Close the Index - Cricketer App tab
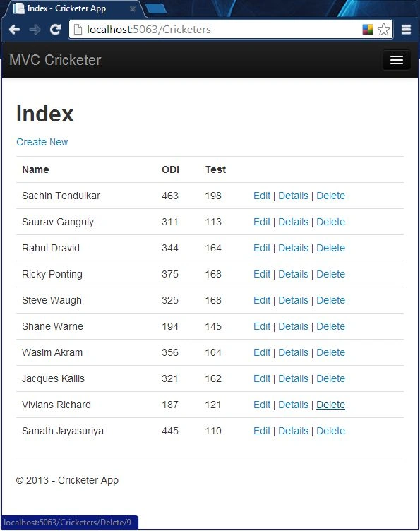 (x=133, y=8)
